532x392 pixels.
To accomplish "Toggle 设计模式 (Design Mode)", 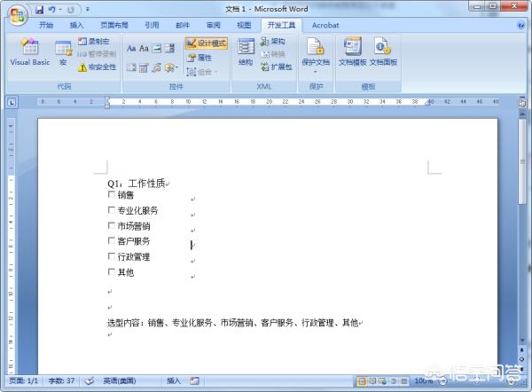I will pos(207,43).
